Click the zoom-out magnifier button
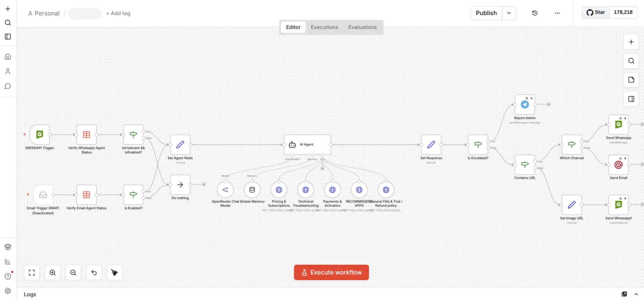Image resolution: width=644 pixels, height=300 pixels. pyautogui.click(x=73, y=273)
